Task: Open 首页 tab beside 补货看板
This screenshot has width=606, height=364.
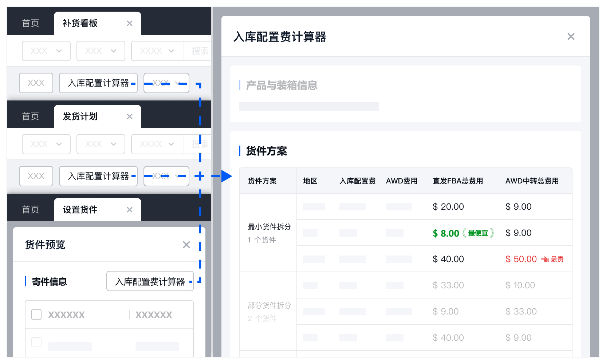Action: 31,23
